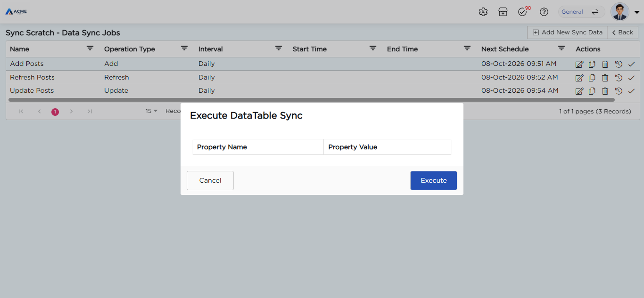Viewport: 644px width, 298px height.
Task: Click the ACME logo
Action: point(16,11)
